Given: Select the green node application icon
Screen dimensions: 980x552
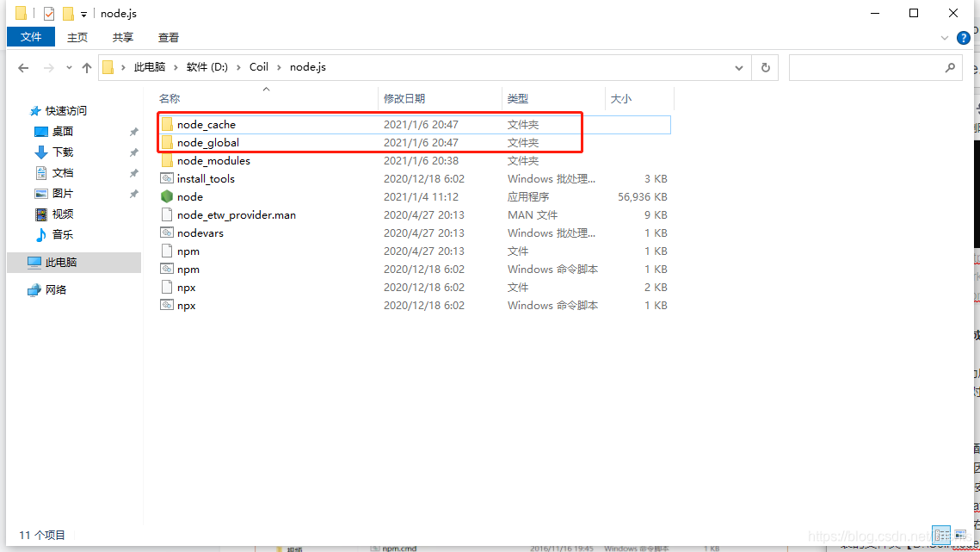Looking at the screenshot, I should click(167, 196).
